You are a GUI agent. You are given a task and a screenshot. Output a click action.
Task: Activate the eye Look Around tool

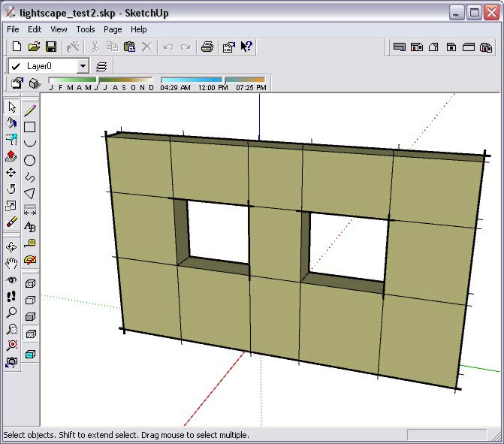click(x=11, y=279)
